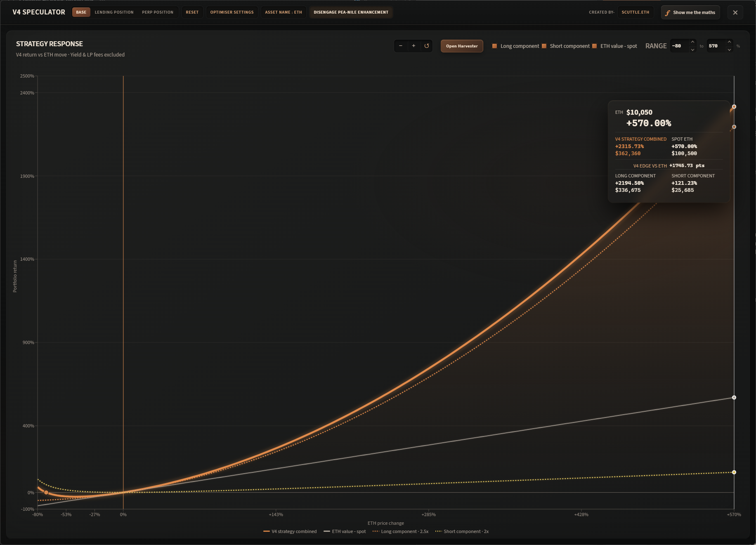Click the combined strategy endpoint marker at +570%
756x545 pixels.
734,107
